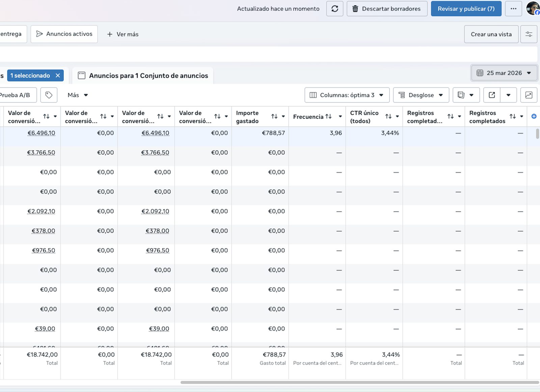The width and height of the screenshot is (540, 392).
Task: Click the first €2.092,10 conversion value
Action: click(x=41, y=211)
